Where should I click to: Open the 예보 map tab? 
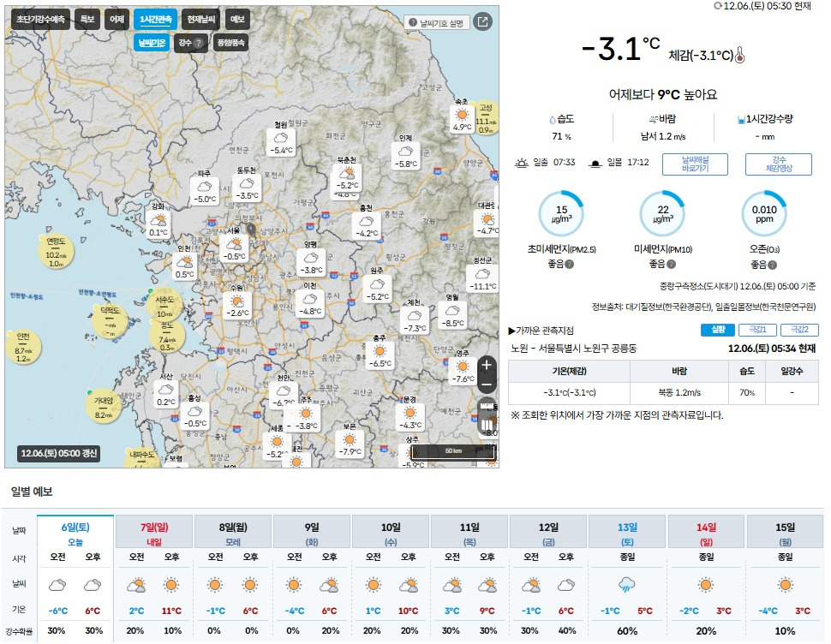click(237, 20)
